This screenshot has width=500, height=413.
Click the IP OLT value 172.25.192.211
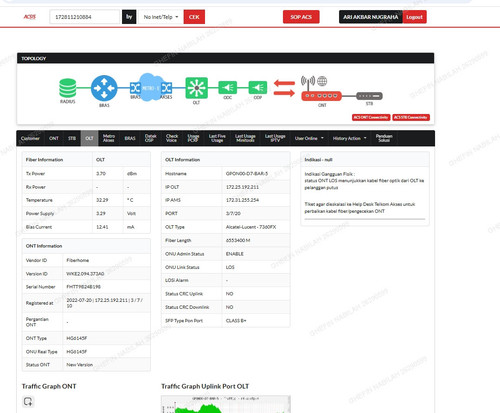242,187
